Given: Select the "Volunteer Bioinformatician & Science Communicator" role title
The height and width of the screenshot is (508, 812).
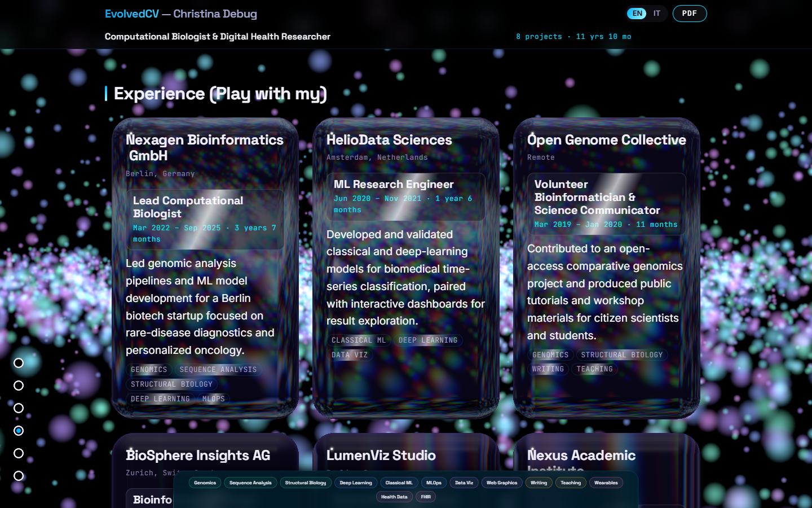Looking at the screenshot, I should point(597,197).
